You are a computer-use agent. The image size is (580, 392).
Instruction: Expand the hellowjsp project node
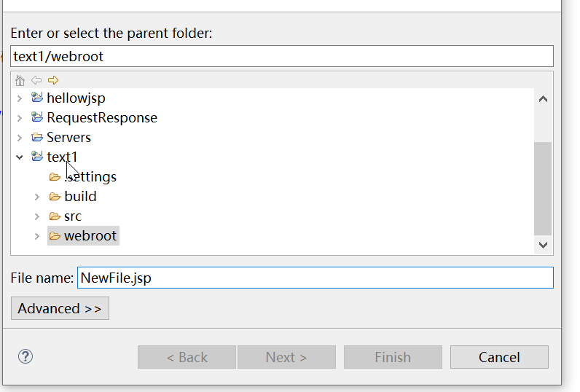[20, 98]
